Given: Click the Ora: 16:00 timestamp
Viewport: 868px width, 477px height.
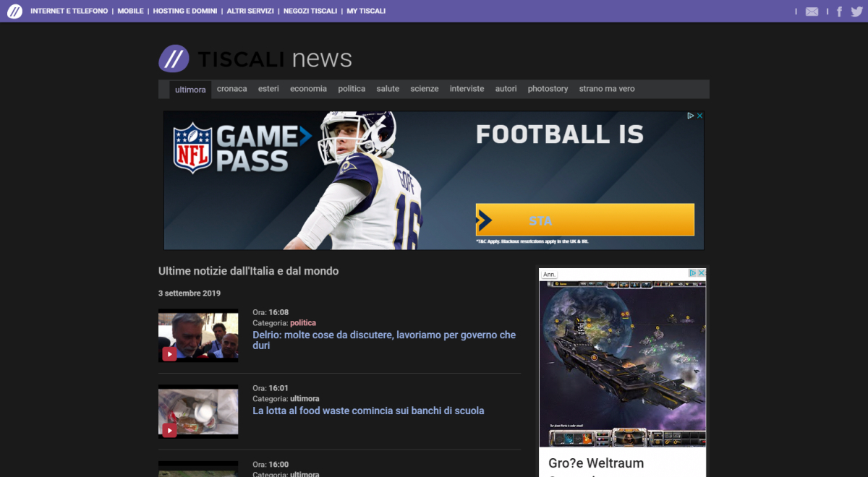Looking at the screenshot, I should coord(271,465).
